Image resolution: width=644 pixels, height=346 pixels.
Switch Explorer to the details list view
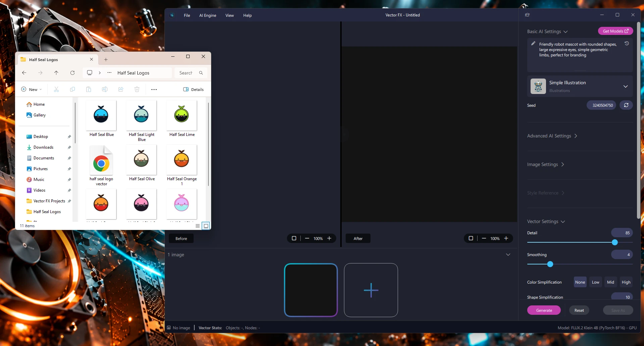tap(198, 226)
